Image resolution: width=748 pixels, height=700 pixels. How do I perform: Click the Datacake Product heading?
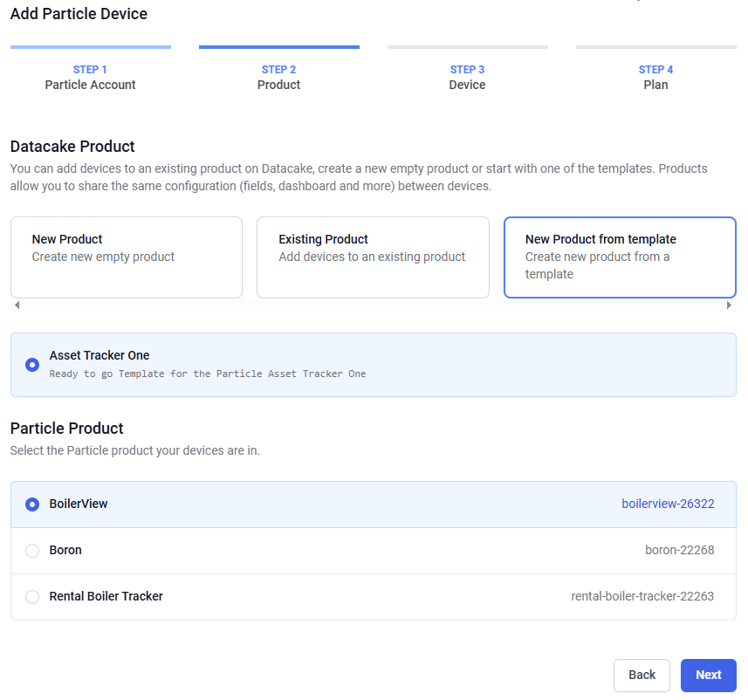[72, 147]
